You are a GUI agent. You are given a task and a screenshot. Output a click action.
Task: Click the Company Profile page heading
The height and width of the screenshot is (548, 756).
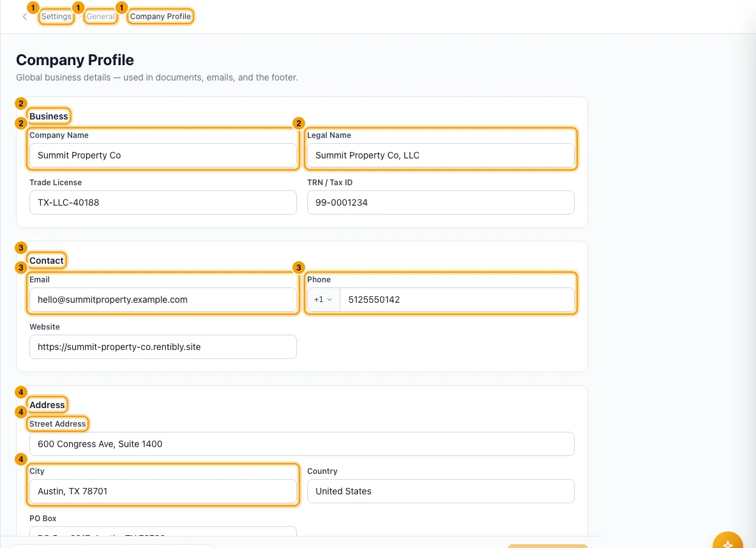click(75, 60)
